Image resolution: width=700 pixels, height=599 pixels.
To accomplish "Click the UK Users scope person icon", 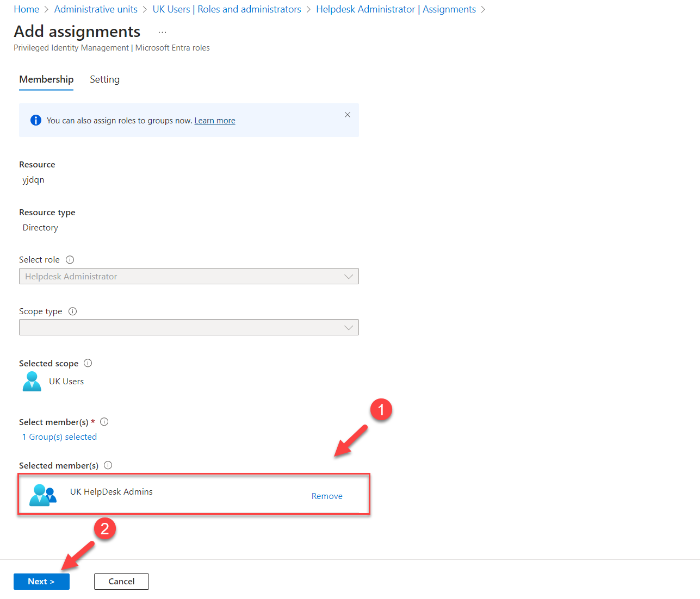I will (32, 381).
